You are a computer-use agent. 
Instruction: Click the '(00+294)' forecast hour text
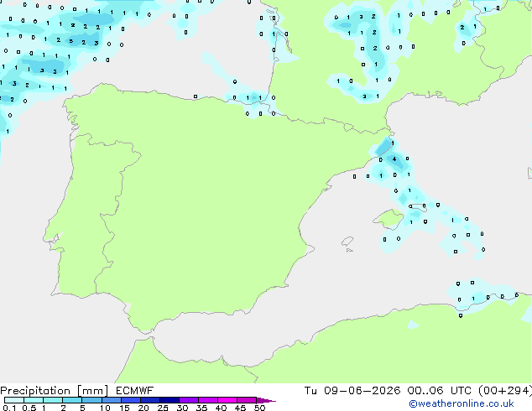click(505, 391)
